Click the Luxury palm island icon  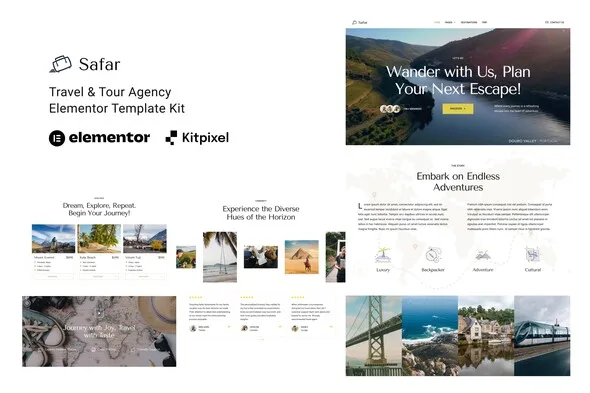[x=383, y=256]
